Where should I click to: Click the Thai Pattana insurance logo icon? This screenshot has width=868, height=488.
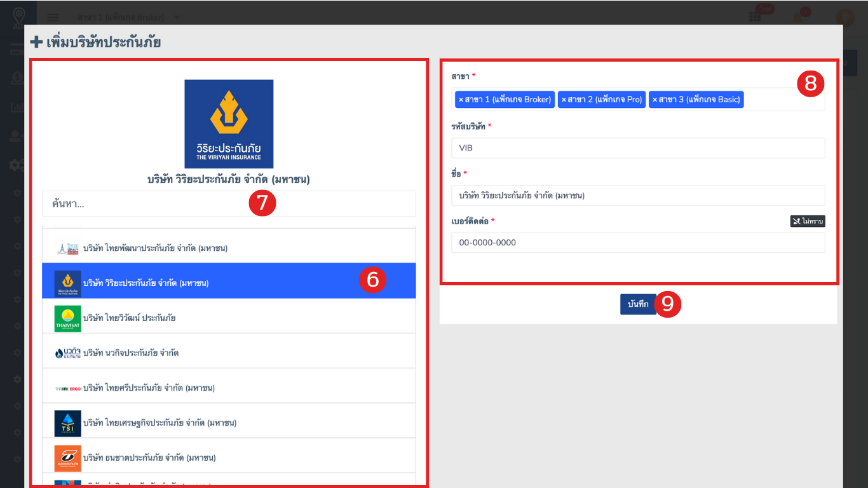coord(68,248)
